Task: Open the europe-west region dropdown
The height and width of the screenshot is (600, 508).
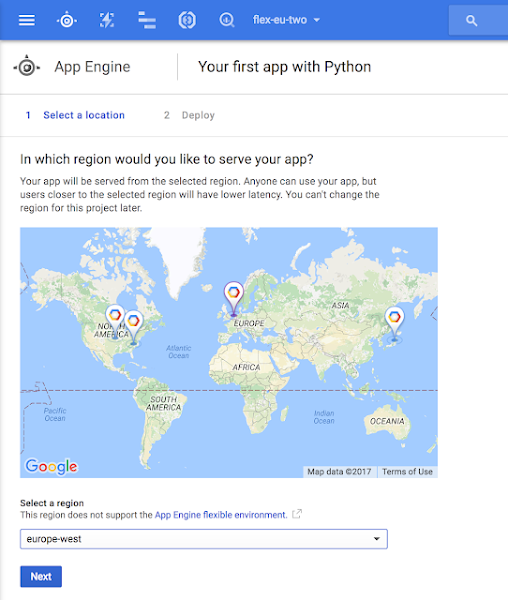Action: pyautogui.click(x=204, y=539)
